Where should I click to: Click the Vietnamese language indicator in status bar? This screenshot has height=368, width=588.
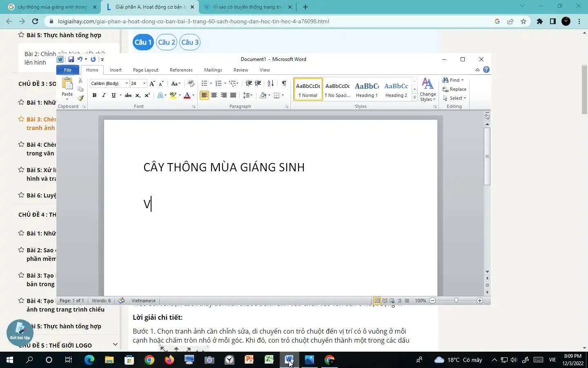[x=143, y=301]
